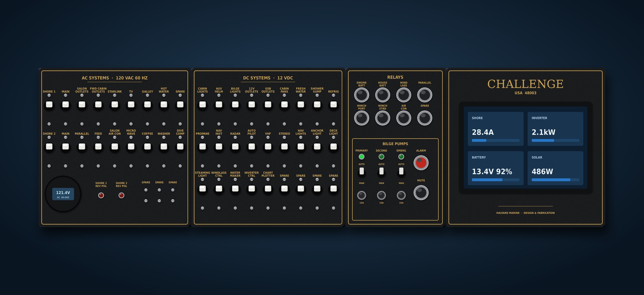Click the PRIMARY pump green indicator light

pos(362,157)
